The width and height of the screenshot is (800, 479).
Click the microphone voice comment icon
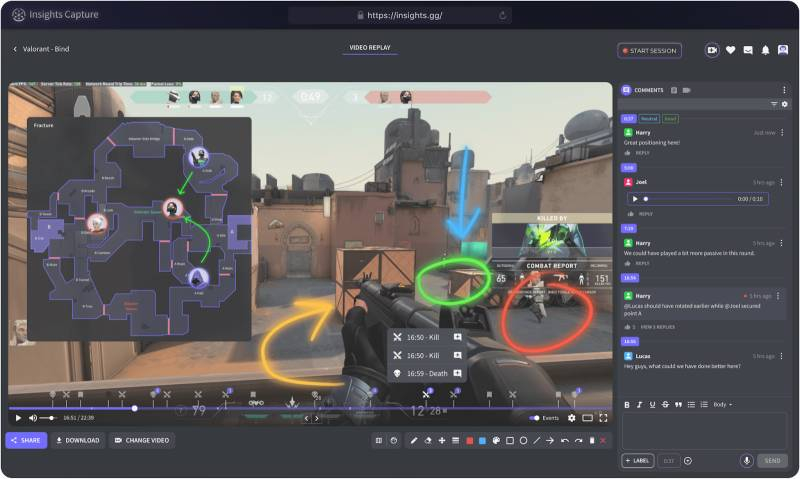[746, 460]
